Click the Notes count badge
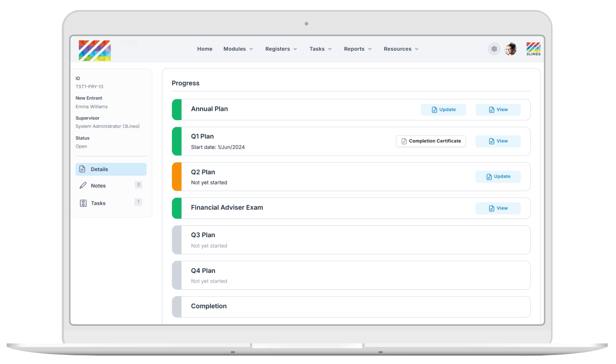616x364 pixels. [138, 184]
